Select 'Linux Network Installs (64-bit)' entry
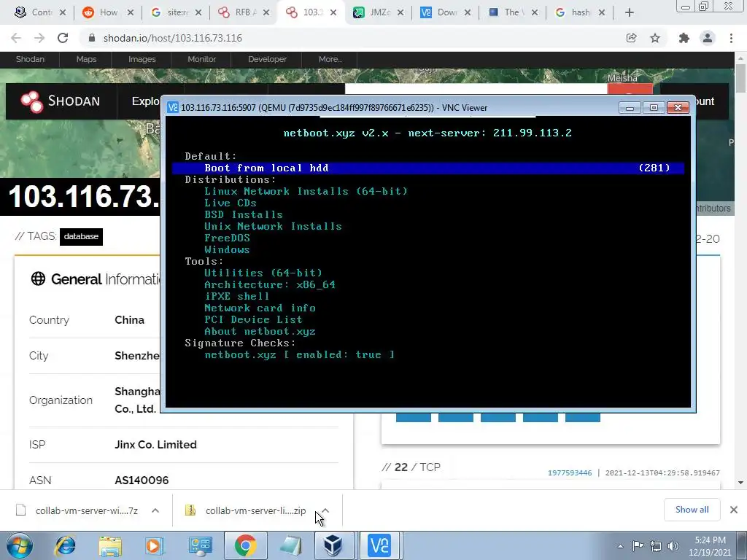The width and height of the screenshot is (747, 560). click(x=306, y=191)
